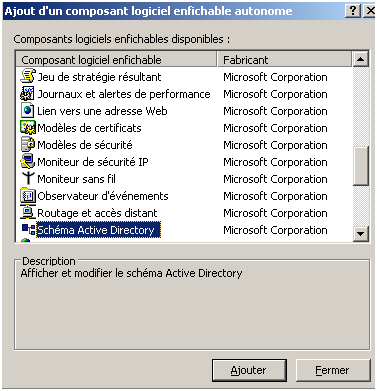Select the Observateur d'événements icon
377x391 pixels.
28,196
